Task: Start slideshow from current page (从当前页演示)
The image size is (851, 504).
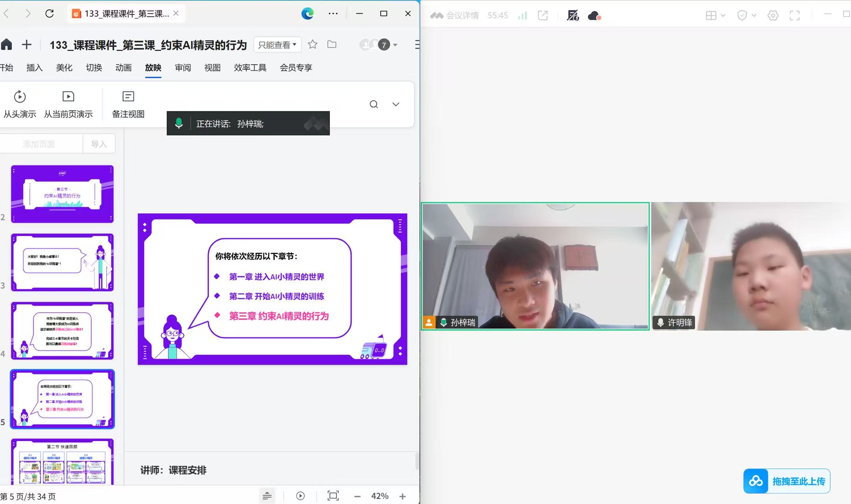Action: 68,104
